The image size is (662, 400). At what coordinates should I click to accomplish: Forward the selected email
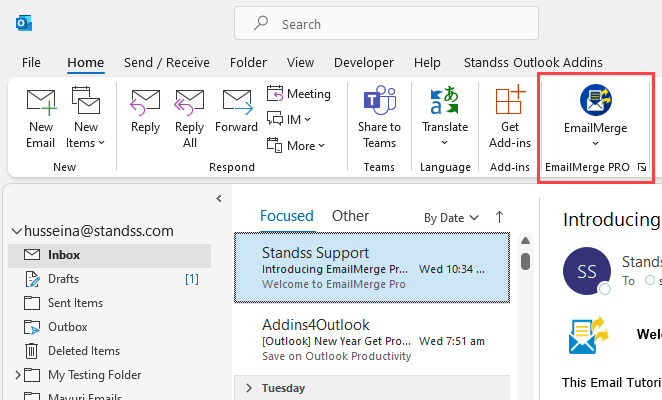[236, 112]
